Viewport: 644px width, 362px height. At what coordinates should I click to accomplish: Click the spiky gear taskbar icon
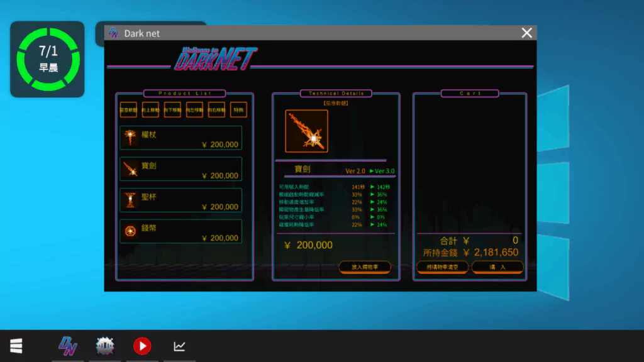[x=105, y=346]
